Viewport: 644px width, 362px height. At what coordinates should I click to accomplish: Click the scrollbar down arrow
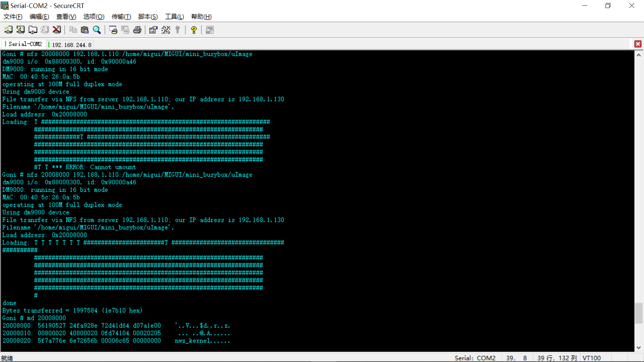[x=639, y=348]
